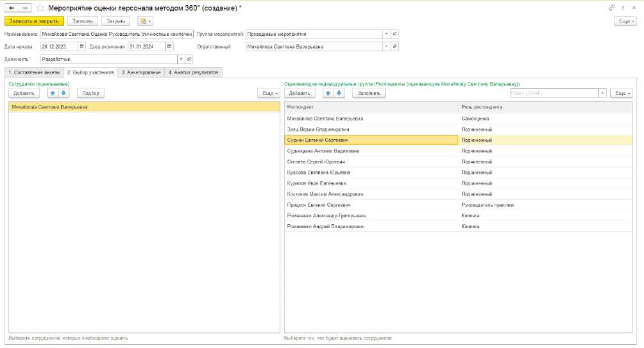Clear the respondents search field
This screenshot has width=644, height=348.
(x=602, y=93)
